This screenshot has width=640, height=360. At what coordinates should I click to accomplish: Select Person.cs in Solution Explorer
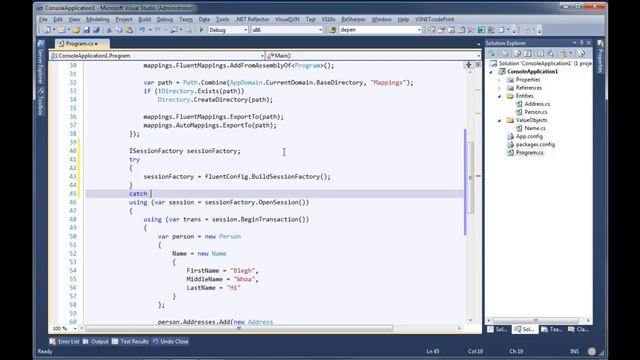pyautogui.click(x=536, y=112)
